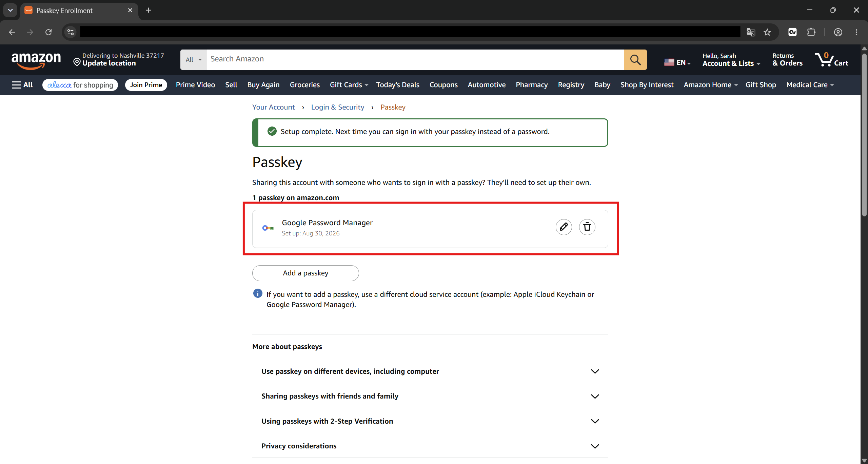
Task: Open Today's Deals nav item
Action: [x=398, y=85]
